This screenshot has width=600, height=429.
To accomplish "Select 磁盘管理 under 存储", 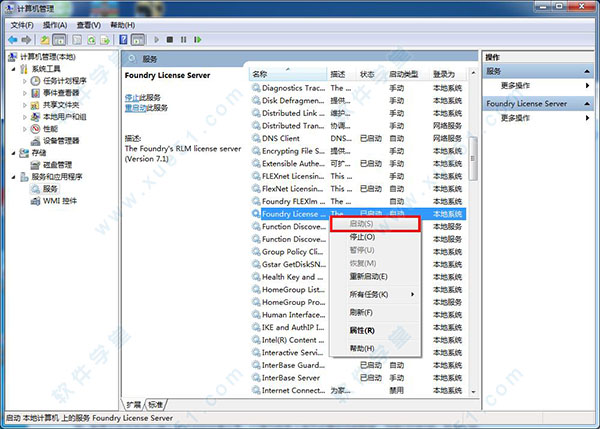I will tap(57, 164).
